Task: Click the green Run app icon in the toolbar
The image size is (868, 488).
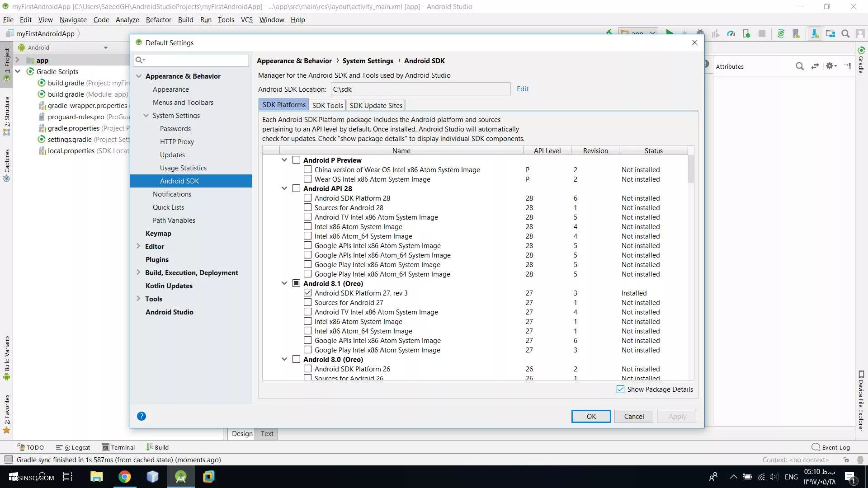Action: click(x=670, y=33)
